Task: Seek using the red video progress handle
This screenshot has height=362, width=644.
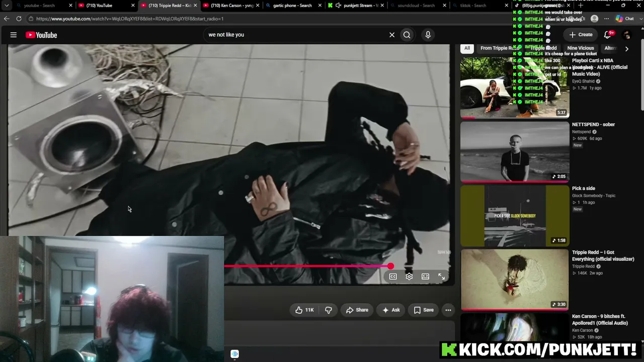Action: click(390, 266)
